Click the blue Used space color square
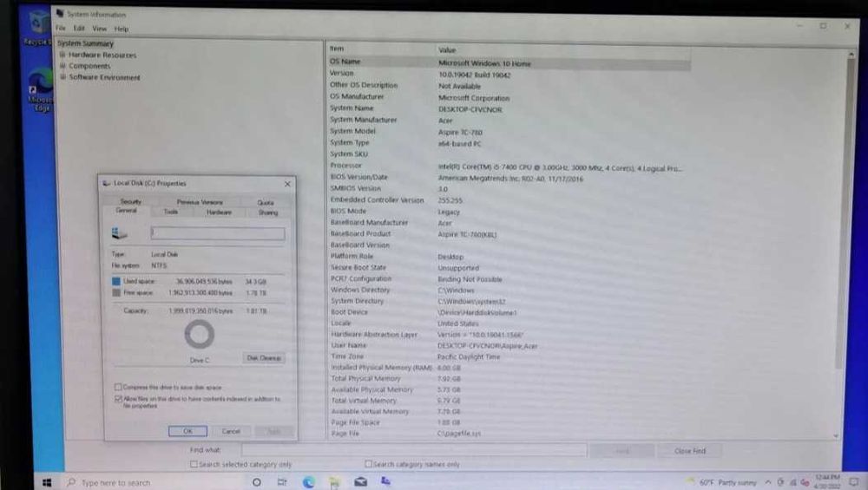 click(116, 282)
